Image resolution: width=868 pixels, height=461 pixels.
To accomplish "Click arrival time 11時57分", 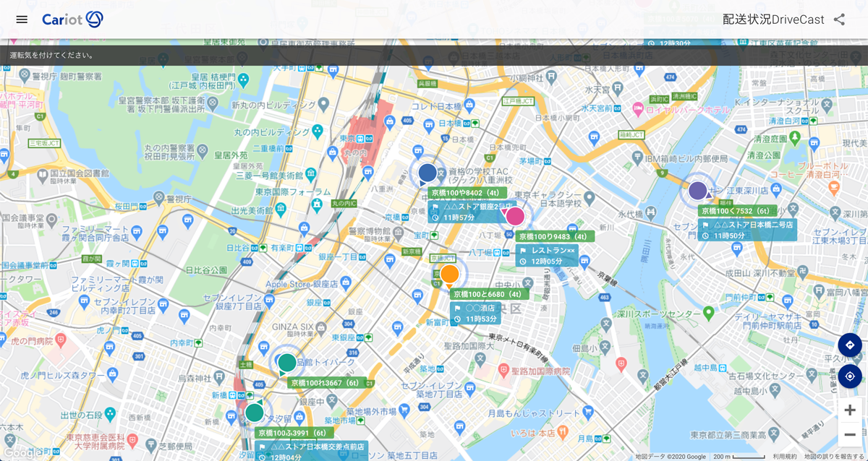I will click(459, 217).
